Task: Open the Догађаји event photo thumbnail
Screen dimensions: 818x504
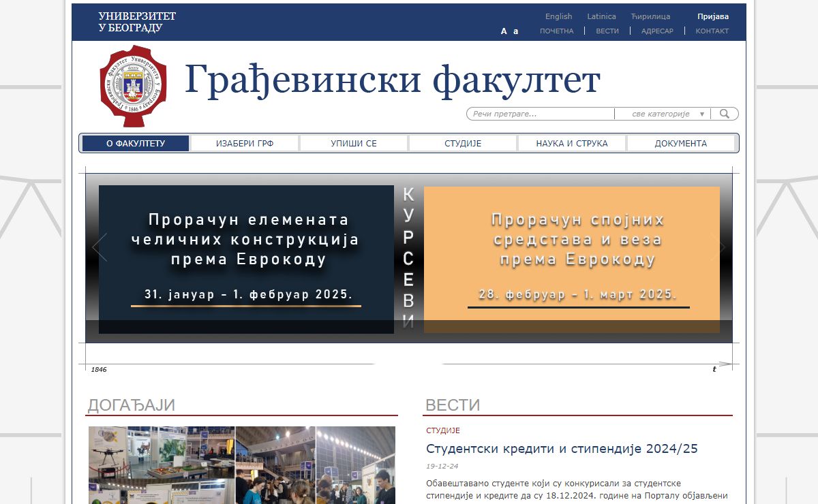Action: tap(242, 465)
